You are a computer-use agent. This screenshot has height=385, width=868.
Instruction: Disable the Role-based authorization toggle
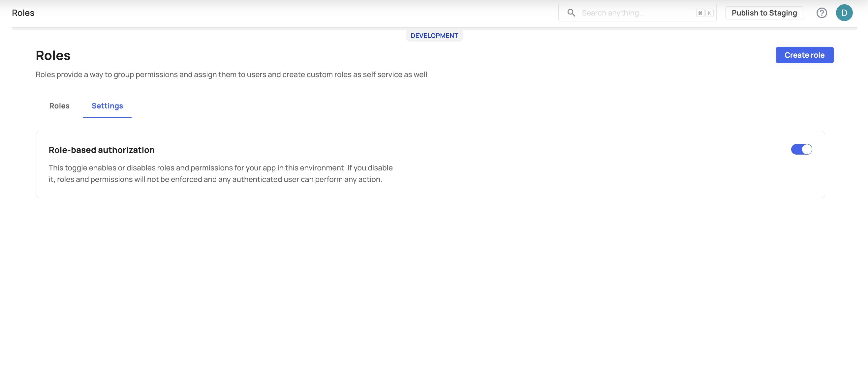pos(801,149)
